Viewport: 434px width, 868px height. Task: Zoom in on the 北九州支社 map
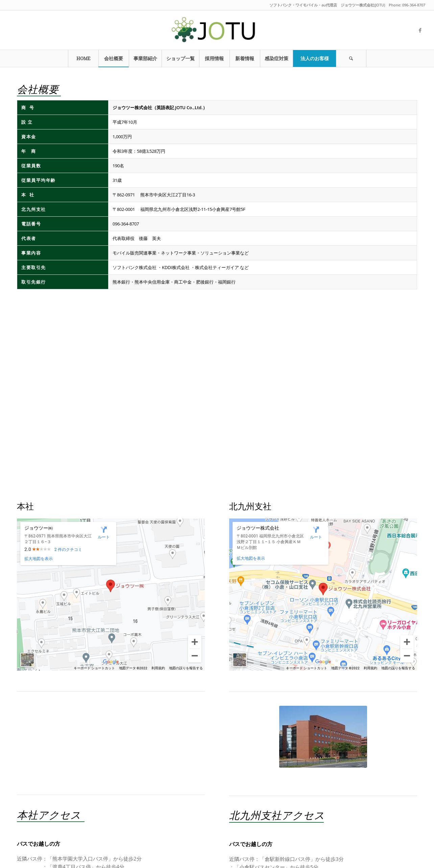(407, 642)
